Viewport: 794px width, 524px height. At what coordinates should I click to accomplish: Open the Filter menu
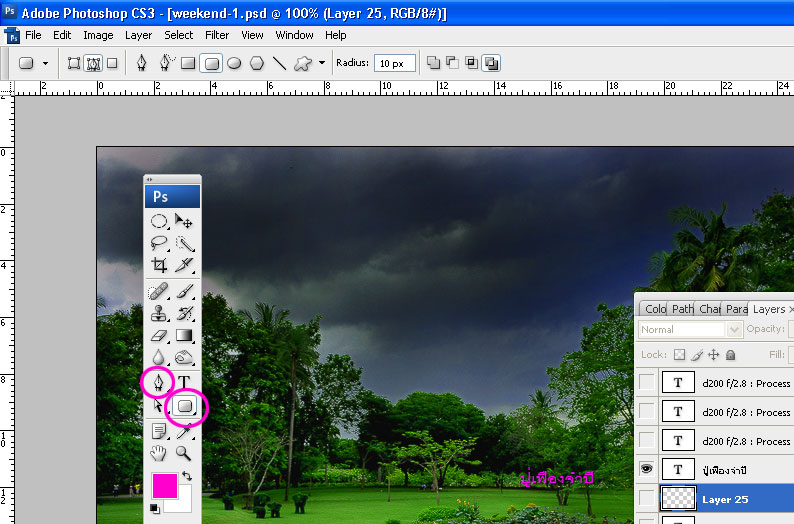[217, 35]
